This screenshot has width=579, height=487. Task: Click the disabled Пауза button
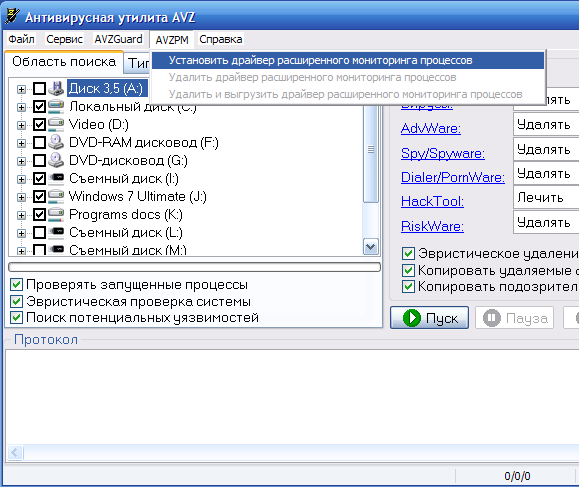(514, 318)
